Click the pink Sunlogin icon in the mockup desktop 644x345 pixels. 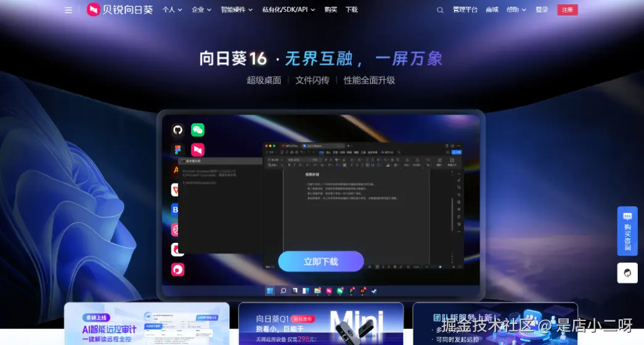pos(198,150)
